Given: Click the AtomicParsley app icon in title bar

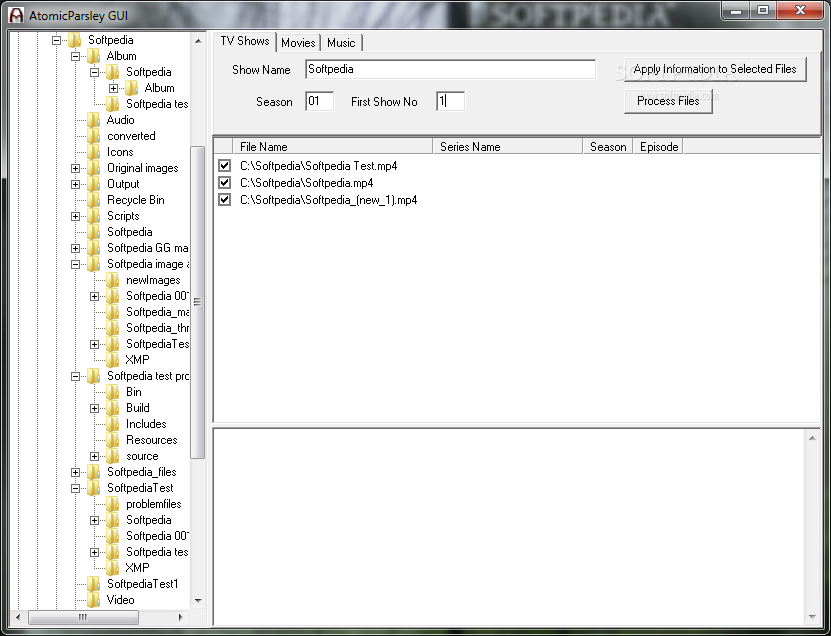Looking at the screenshot, I should [16, 15].
